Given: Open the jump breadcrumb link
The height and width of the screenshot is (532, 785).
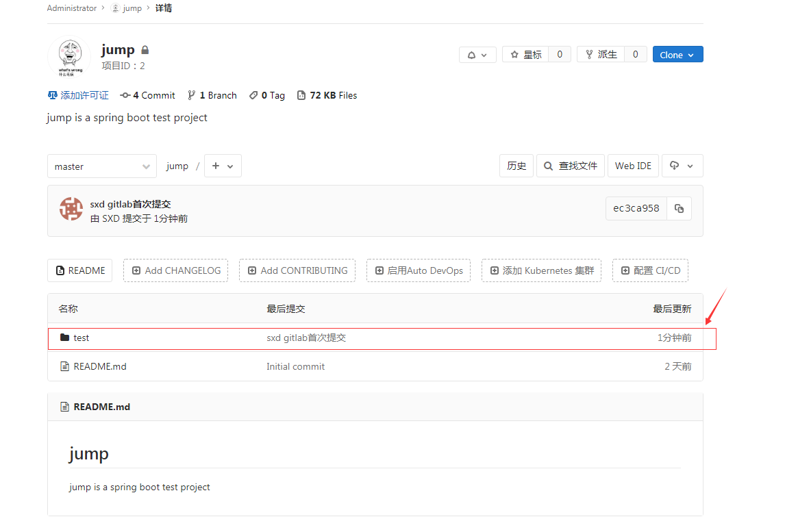Looking at the screenshot, I should pyautogui.click(x=132, y=8).
